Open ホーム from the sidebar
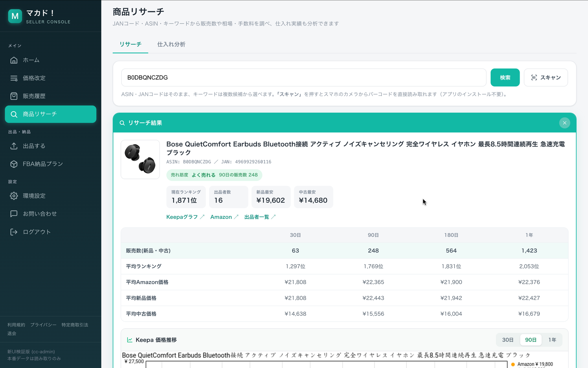This screenshot has width=588, height=368. (51, 60)
